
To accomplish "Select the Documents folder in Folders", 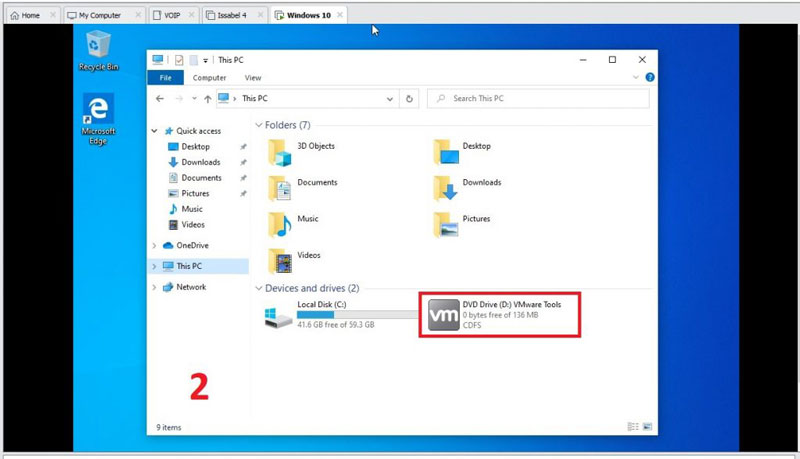I will pos(303,188).
